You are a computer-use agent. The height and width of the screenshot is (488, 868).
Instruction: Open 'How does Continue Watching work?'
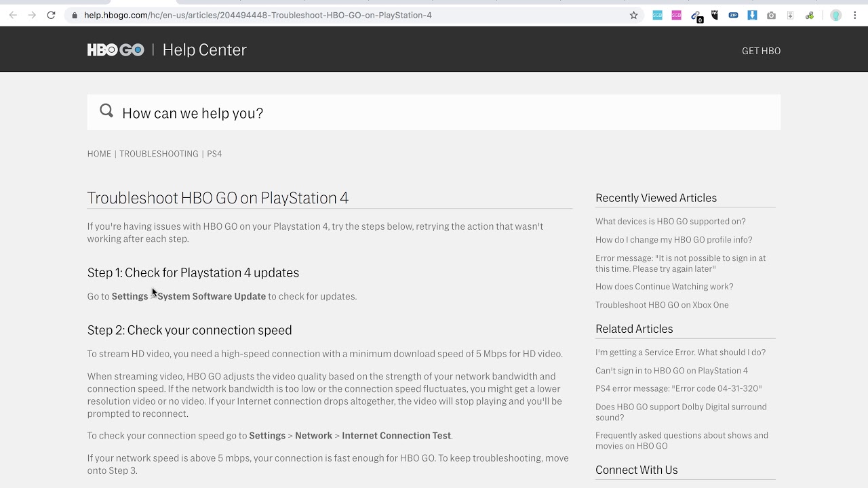(x=665, y=287)
